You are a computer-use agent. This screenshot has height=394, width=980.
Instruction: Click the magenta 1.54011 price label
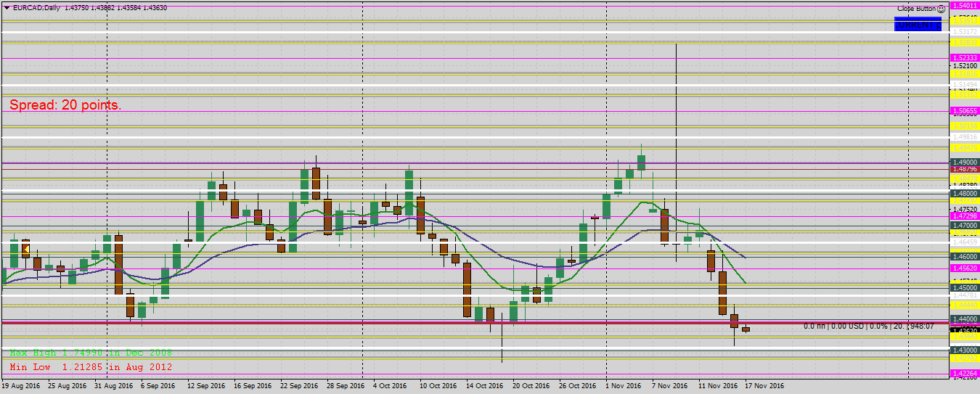coord(965,5)
